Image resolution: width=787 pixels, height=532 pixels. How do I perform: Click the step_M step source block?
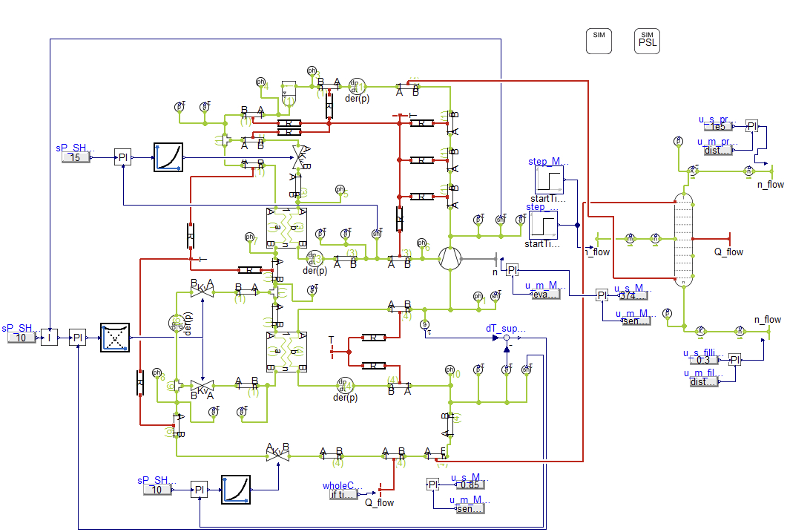pyautogui.click(x=547, y=179)
